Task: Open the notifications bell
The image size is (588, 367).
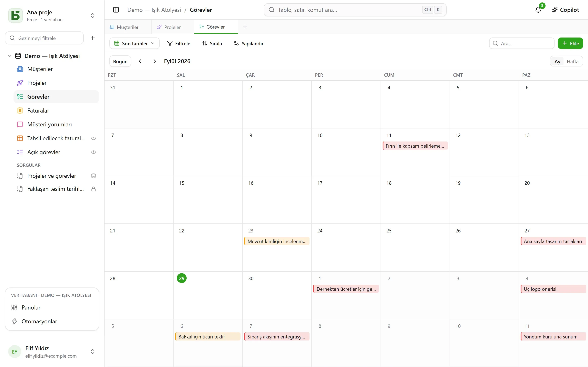Action: [x=538, y=10]
